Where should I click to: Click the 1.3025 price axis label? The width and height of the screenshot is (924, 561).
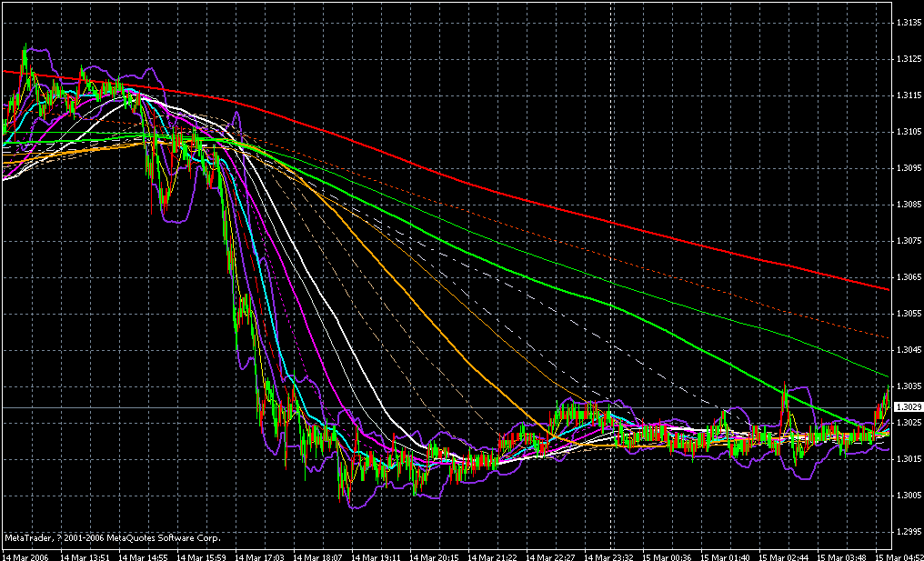pos(909,423)
